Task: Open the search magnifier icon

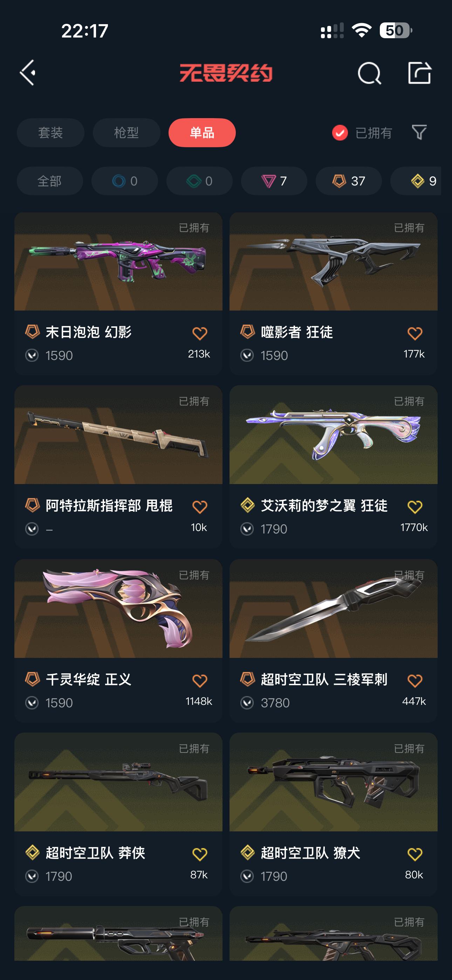Action: tap(369, 73)
